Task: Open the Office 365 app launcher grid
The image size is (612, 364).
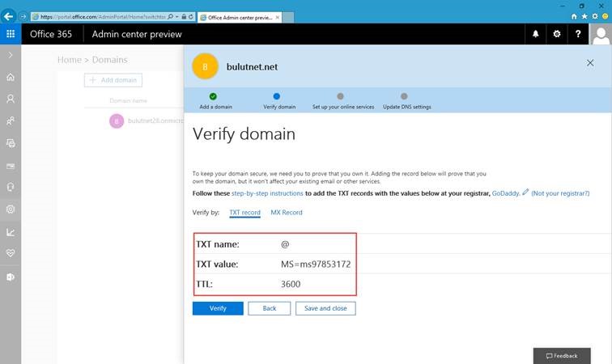Action: [x=11, y=34]
